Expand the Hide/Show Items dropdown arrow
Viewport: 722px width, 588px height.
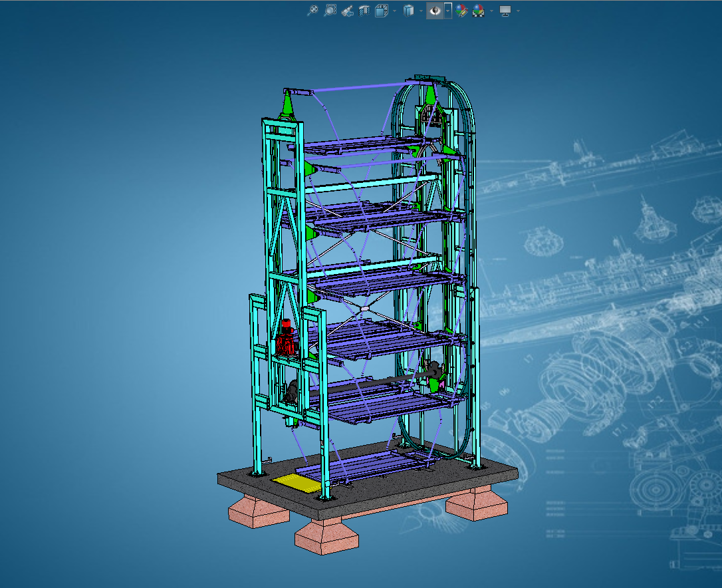click(x=447, y=11)
